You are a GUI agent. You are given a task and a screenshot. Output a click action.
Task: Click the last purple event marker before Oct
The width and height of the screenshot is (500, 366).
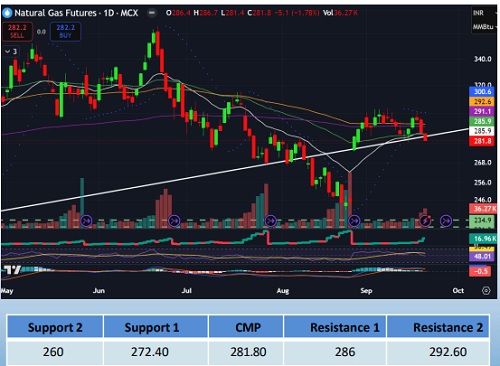pyautogui.click(x=446, y=221)
